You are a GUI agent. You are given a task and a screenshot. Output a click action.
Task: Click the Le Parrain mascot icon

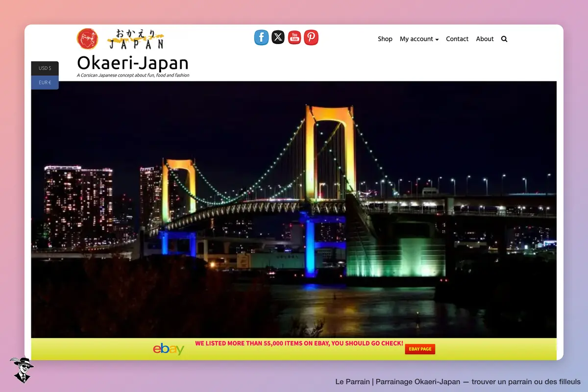[x=22, y=369]
